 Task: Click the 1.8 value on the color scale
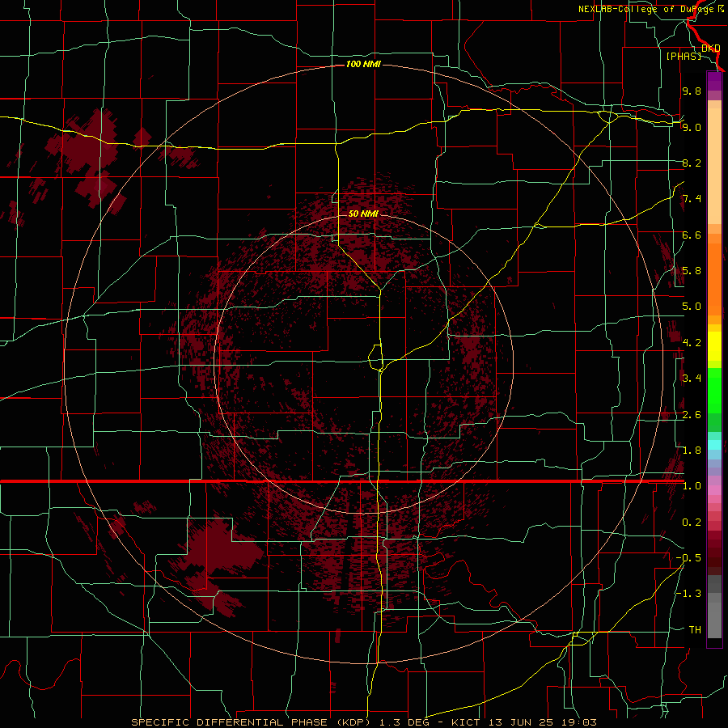[692, 451]
